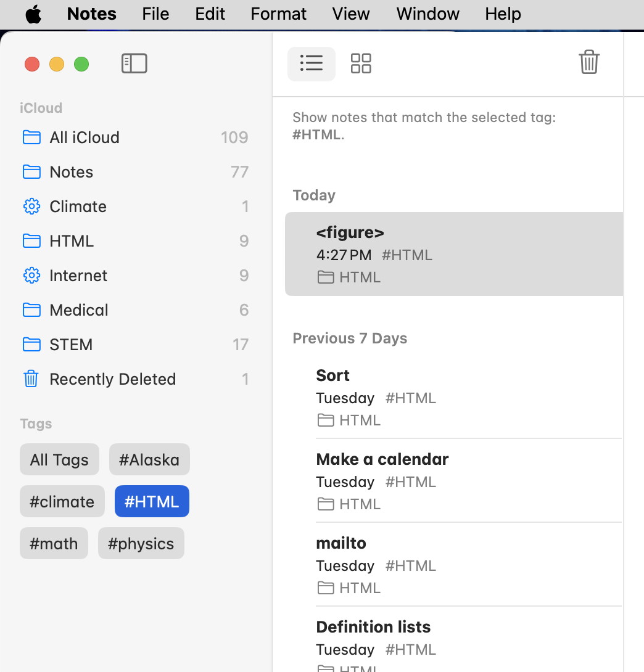Image resolution: width=644 pixels, height=672 pixels.
Task: Click the folder icon under <figure>
Action: (x=326, y=277)
